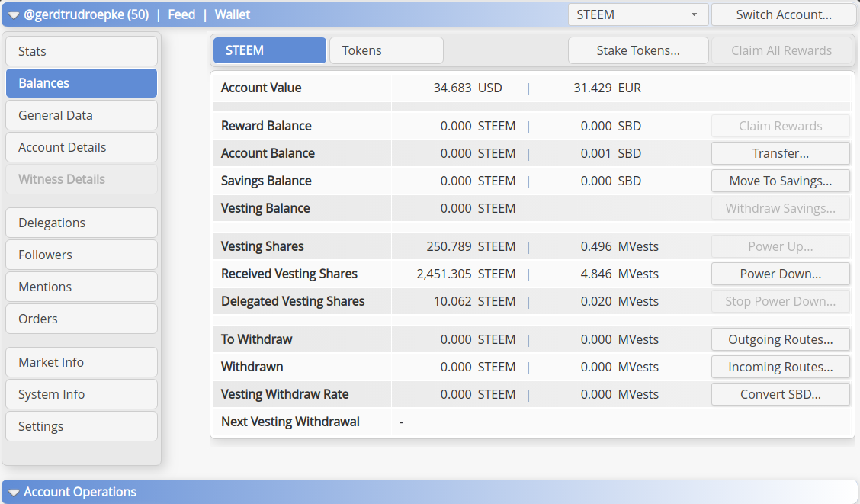Collapse the Account Operations section
860x504 pixels.
(x=14, y=493)
